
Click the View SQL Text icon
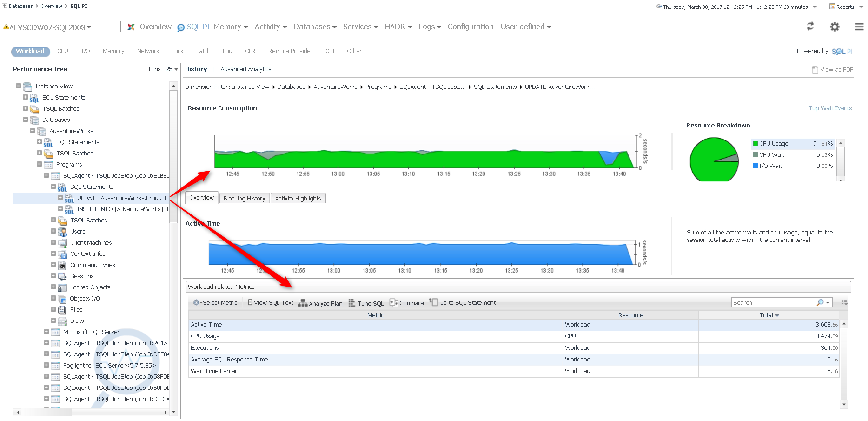(x=250, y=302)
